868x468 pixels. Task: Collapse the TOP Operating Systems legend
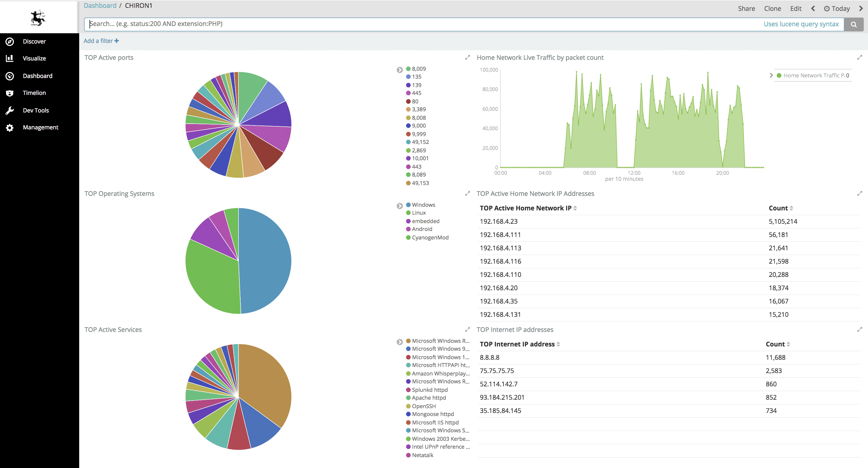pos(400,206)
